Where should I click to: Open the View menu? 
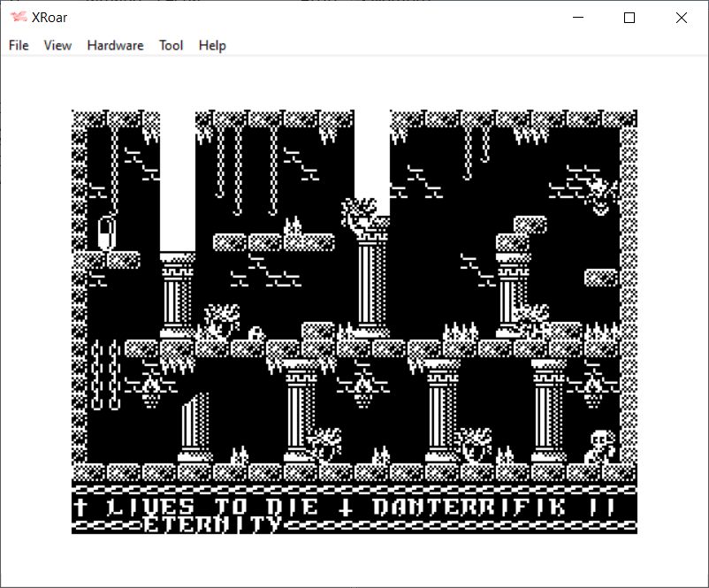coord(57,45)
